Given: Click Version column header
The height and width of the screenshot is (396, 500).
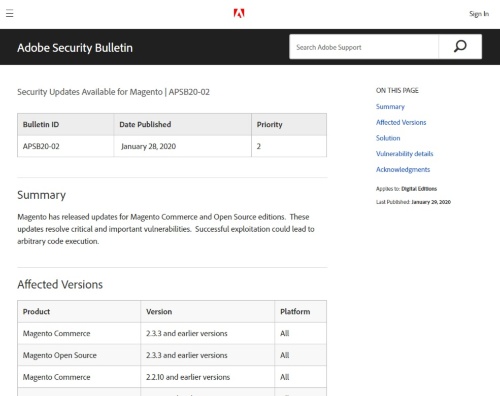Looking at the screenshot, I should point(208,312).
